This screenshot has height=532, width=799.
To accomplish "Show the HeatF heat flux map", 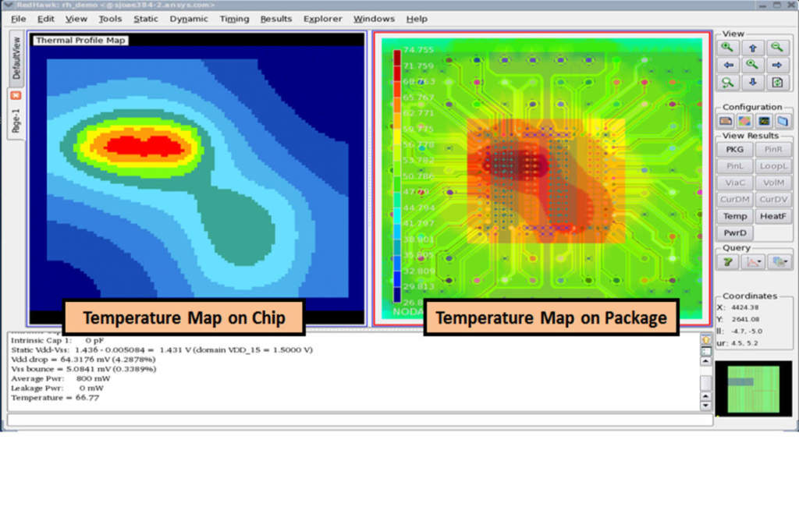I will [773, 216].
